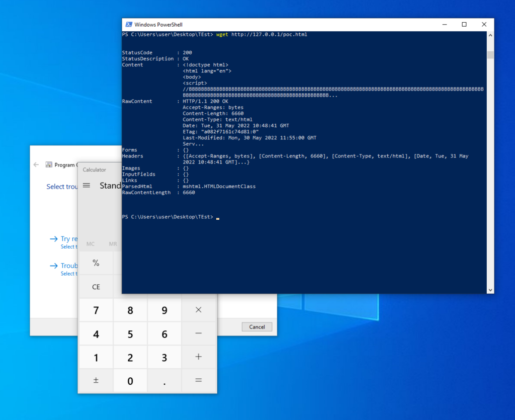This screenshot has width=515, height=420.
Task: Click the plus key on Calculator
Action: (199, 357)
